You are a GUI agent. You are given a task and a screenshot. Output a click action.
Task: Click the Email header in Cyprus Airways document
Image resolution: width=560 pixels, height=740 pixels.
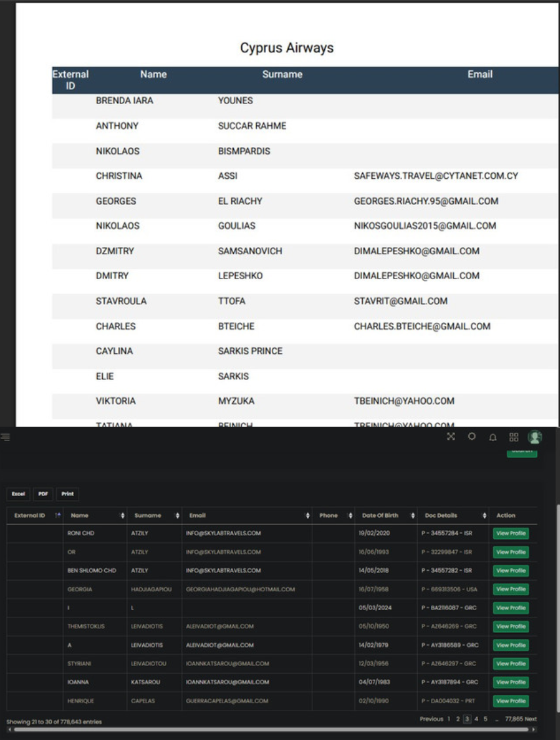(x=480, y=74)
